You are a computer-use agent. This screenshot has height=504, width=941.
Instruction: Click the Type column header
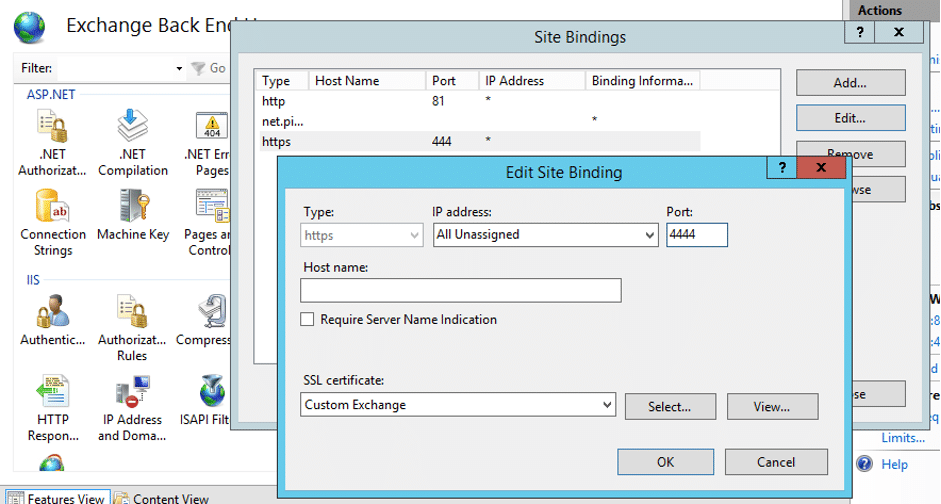pos(282,80)
